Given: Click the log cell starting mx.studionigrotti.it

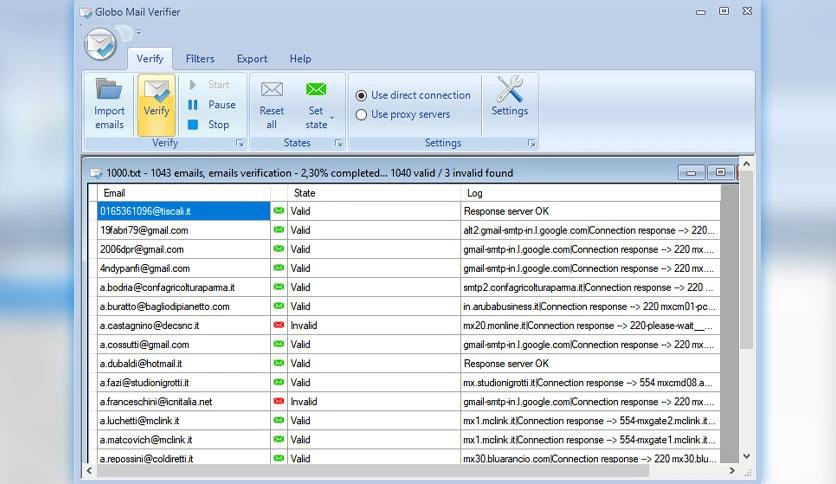Looking at the screenshot, I should click(x=590, y=383).
